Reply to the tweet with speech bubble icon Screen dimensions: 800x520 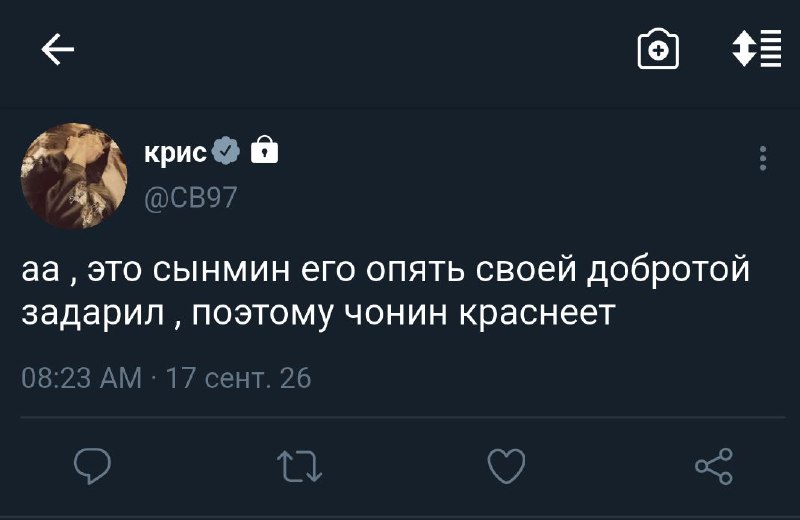coord(92,466)
